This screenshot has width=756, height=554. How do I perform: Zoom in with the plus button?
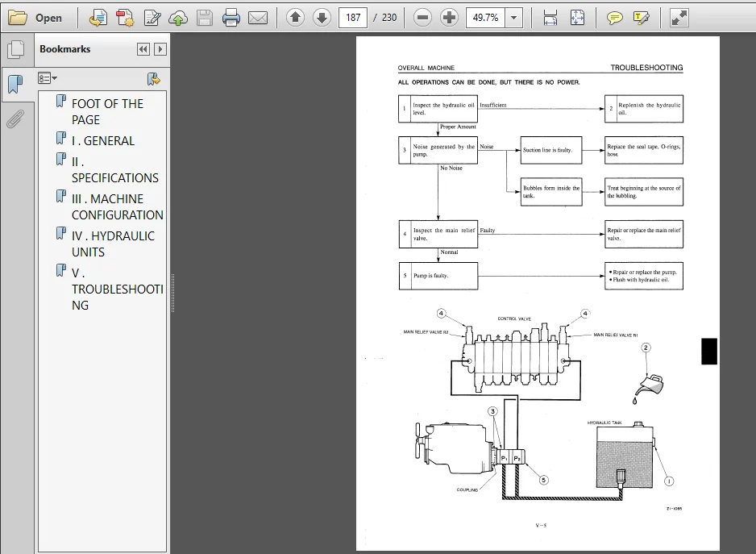coord(449,18)
